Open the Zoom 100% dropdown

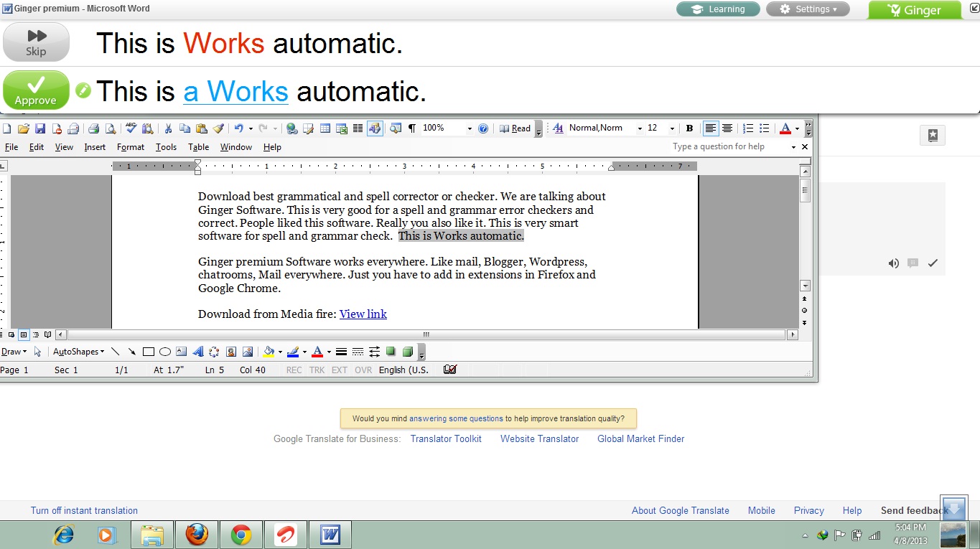point(470,128)
